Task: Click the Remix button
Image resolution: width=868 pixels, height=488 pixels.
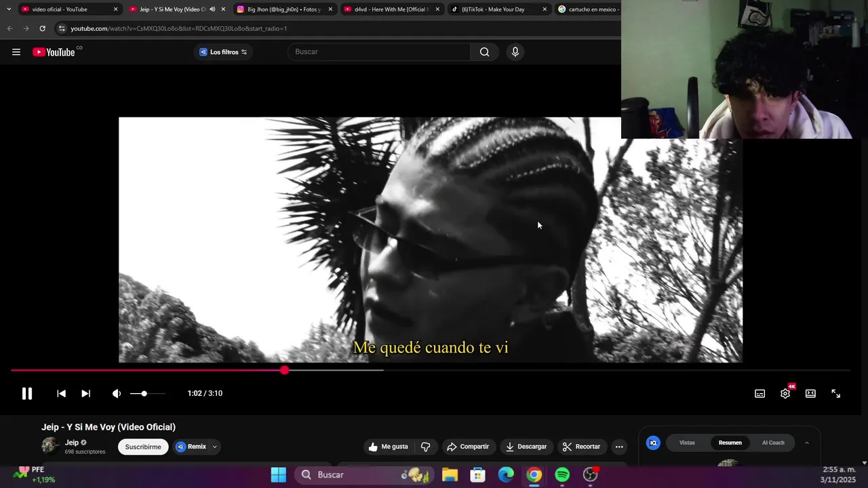Action: click(191, 447)
